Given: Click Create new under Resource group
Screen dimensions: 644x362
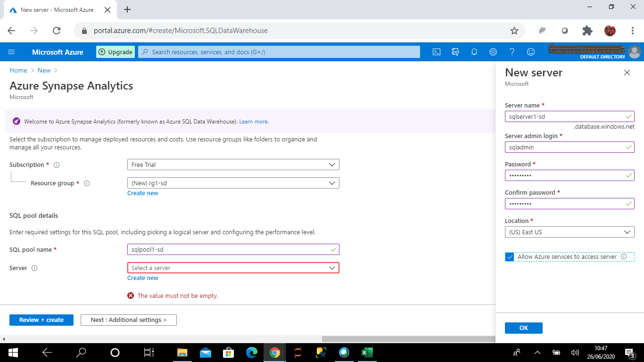Looking at the screenshot, I should (143, 193).
